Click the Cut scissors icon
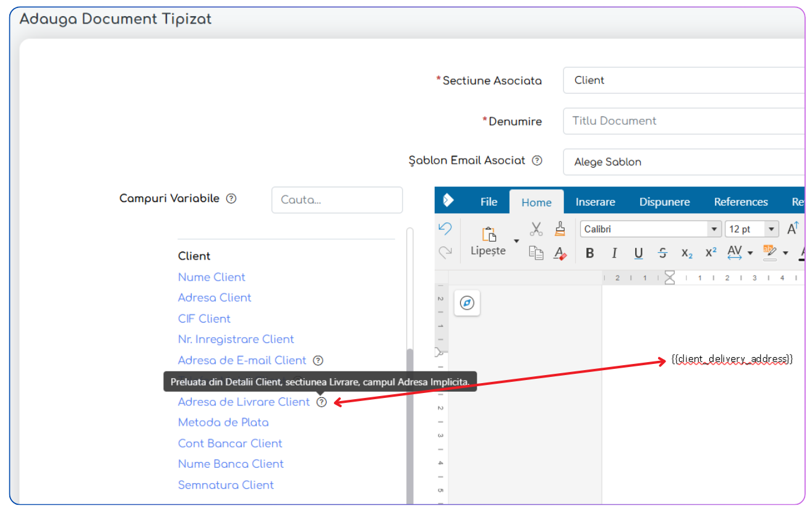812x511 pixels. point(536,229)
